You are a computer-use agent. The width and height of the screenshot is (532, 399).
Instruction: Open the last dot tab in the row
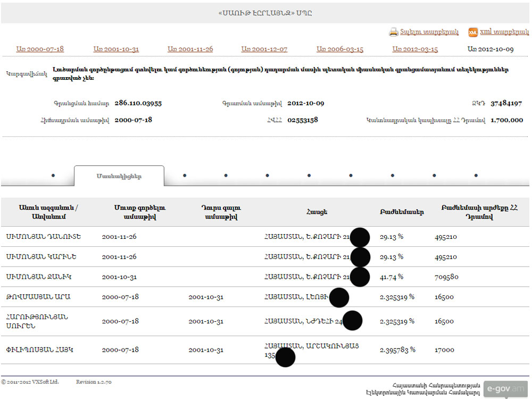pos(476,176)
